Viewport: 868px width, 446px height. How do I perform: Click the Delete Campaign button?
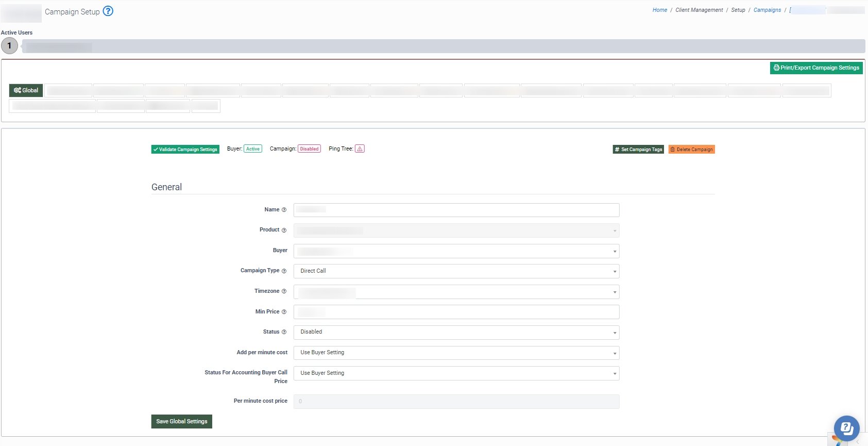point(691,150)
